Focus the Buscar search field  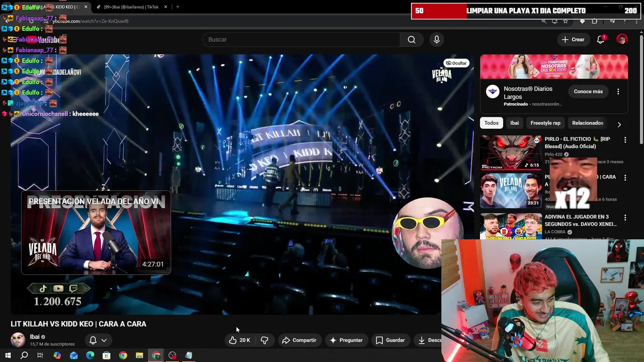coord(301,40)
